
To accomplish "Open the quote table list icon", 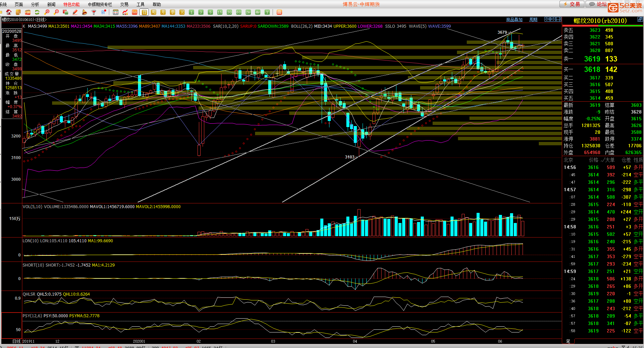I will click(x=116, y=12).
